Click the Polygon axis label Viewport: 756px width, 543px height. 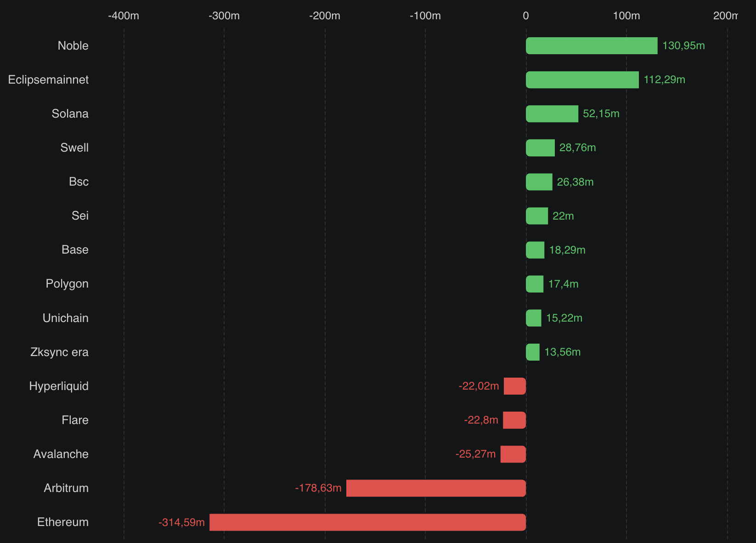pos(67,284)
